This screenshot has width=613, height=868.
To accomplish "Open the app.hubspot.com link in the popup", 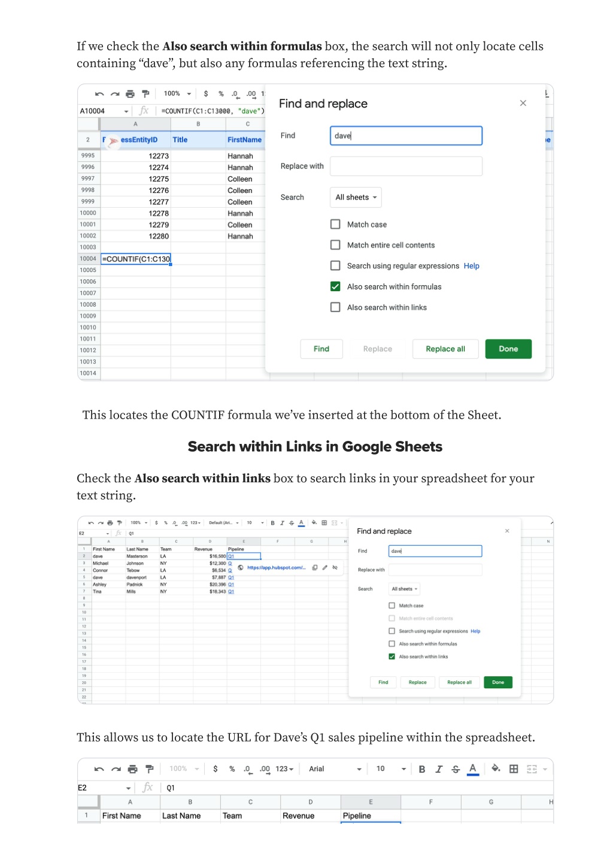I will pyautogui.click(x=276, y=568).
